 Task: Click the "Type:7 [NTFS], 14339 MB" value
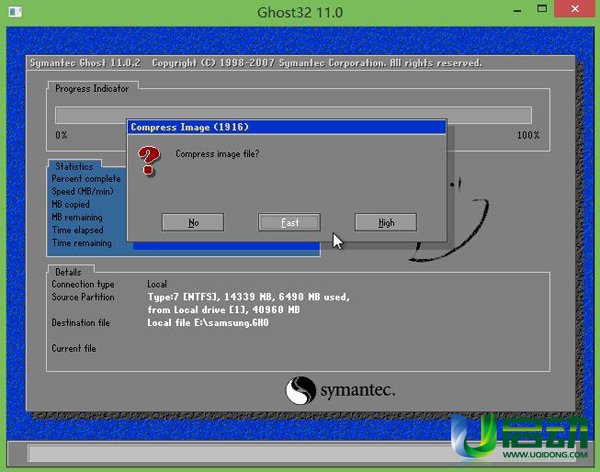pos(248,297)
